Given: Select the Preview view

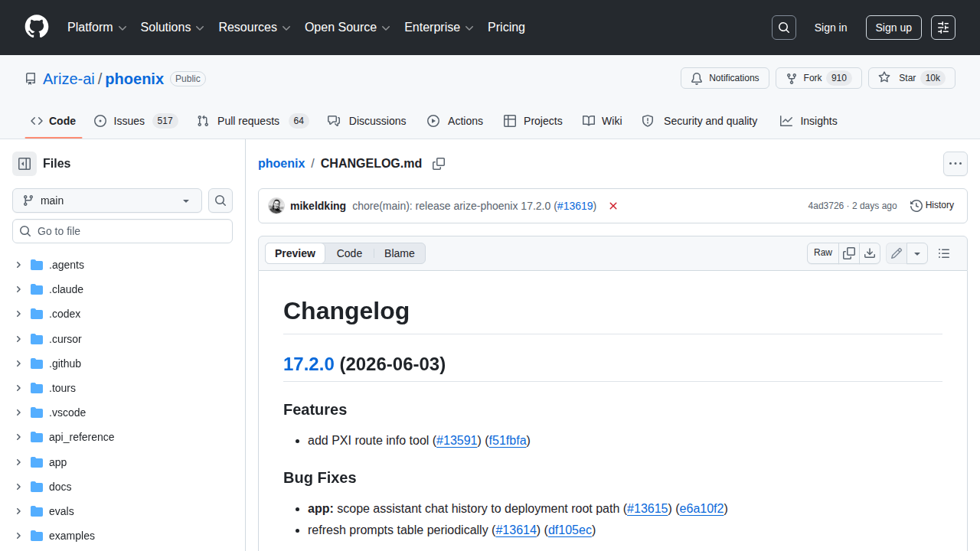Looking at the screenshot, I should [295, 253].
